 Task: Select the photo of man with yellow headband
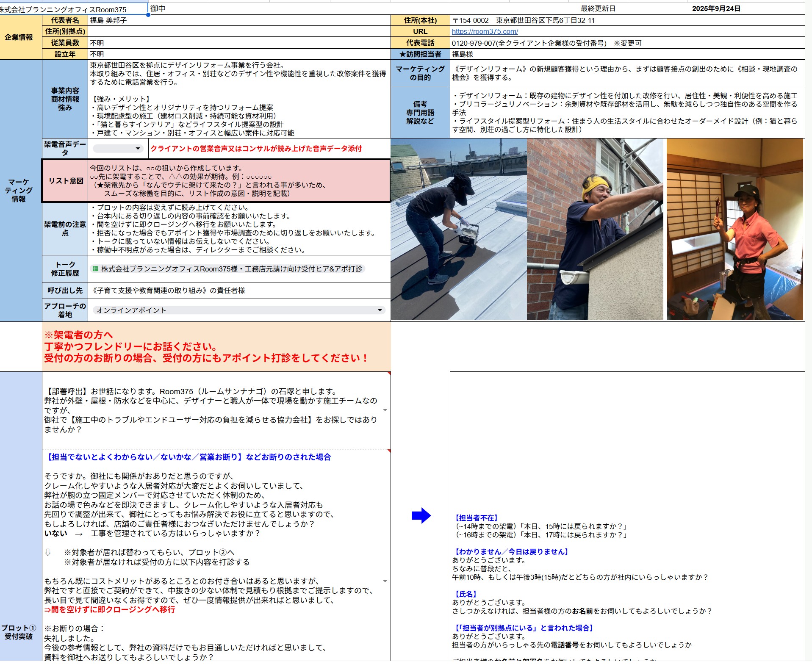point(595,229)
